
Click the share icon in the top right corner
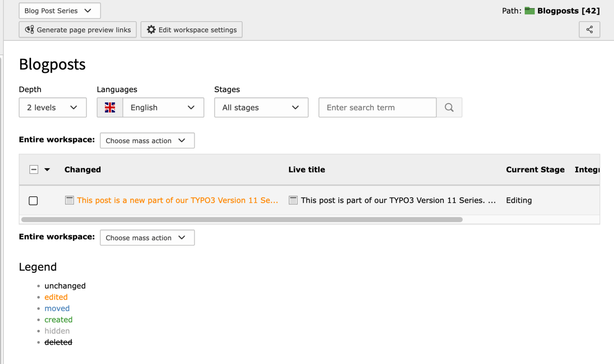589,29
